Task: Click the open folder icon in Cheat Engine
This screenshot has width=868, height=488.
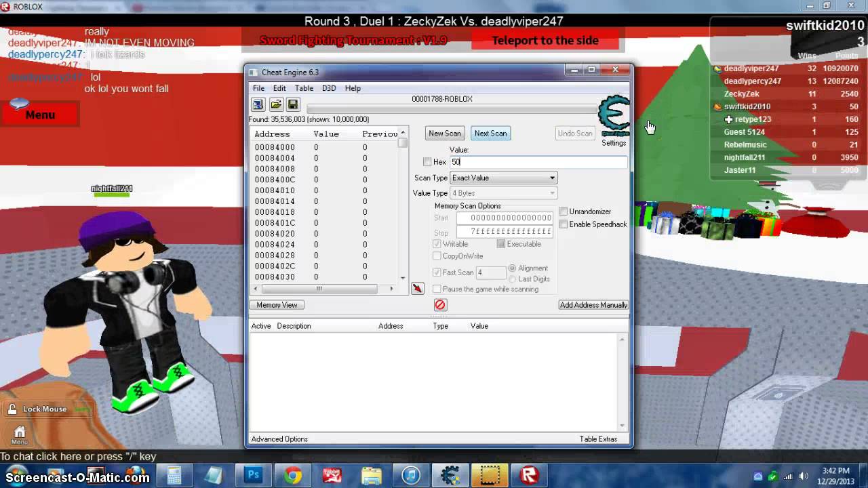Action: (x=275, y=104)
